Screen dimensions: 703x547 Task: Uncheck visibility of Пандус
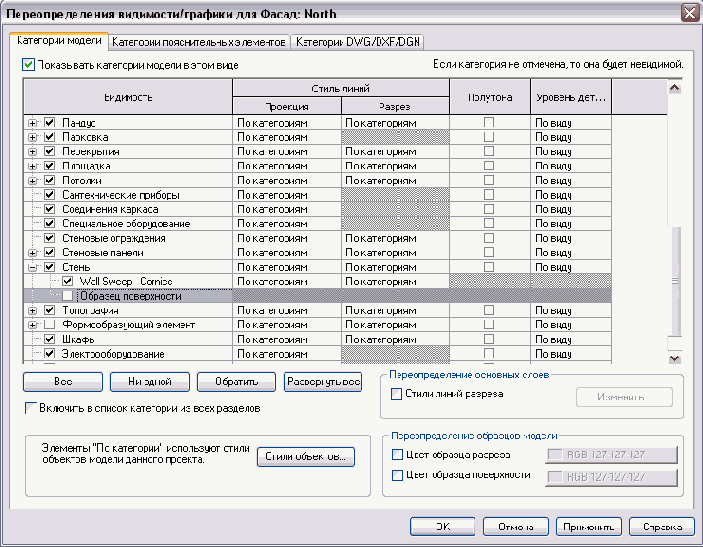tap(49, 122)
